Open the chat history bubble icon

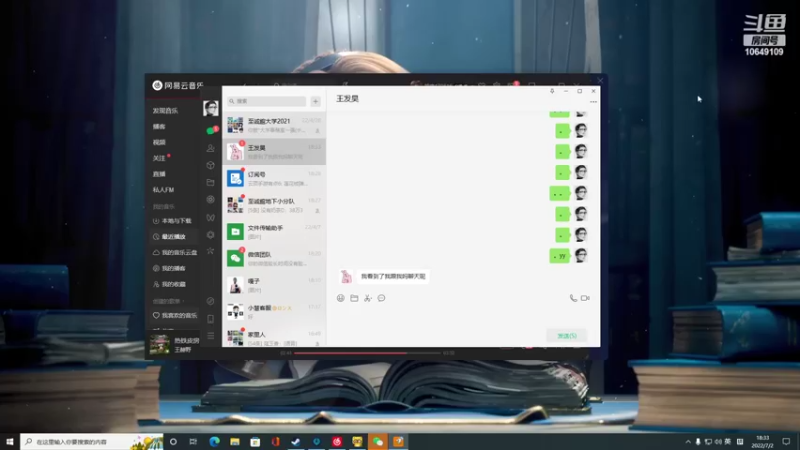tap(382, 298)
